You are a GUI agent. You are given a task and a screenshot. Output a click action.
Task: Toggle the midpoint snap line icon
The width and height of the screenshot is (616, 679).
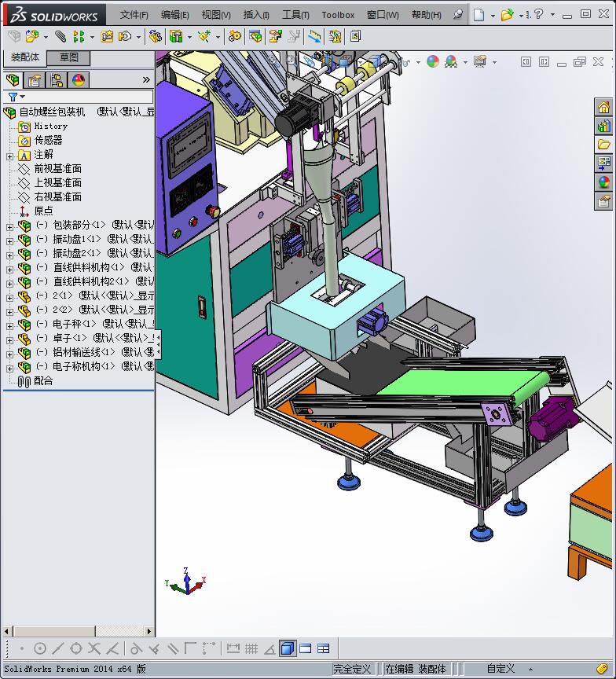(57, 648)
